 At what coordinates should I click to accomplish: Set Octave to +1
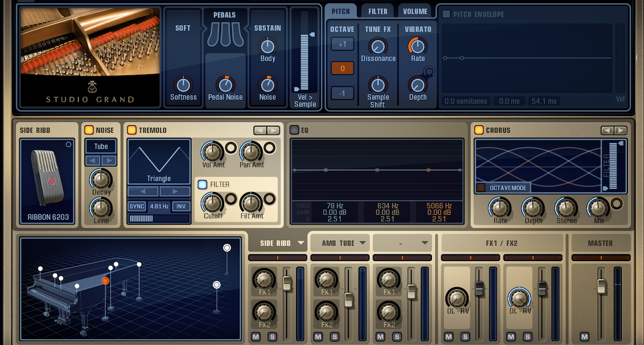coord(342,44)
